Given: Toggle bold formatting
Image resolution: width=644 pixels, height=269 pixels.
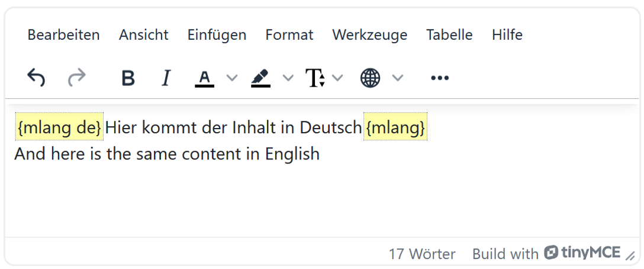Looking at the screenshot, I should [x=128, y=78].
